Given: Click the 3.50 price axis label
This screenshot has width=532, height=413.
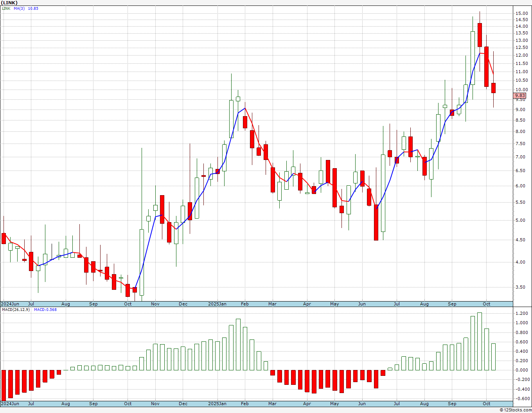Looking at the screenshot, I should (521, 287).
